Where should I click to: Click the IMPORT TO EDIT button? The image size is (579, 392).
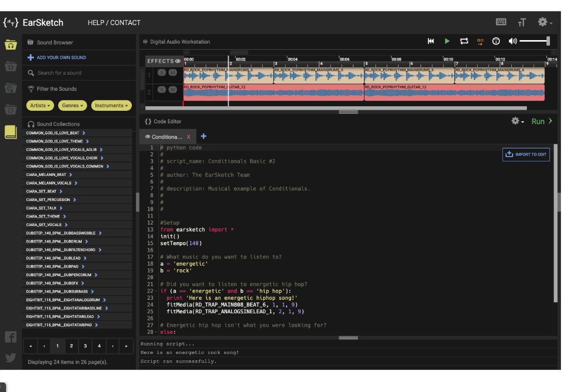[x=526, y=154]
